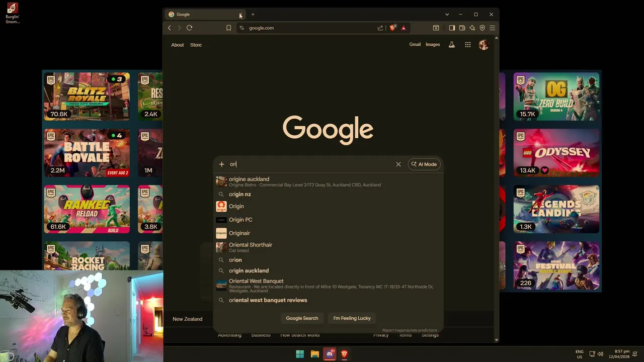Open File Explorer from taskbar

(315, 354)
